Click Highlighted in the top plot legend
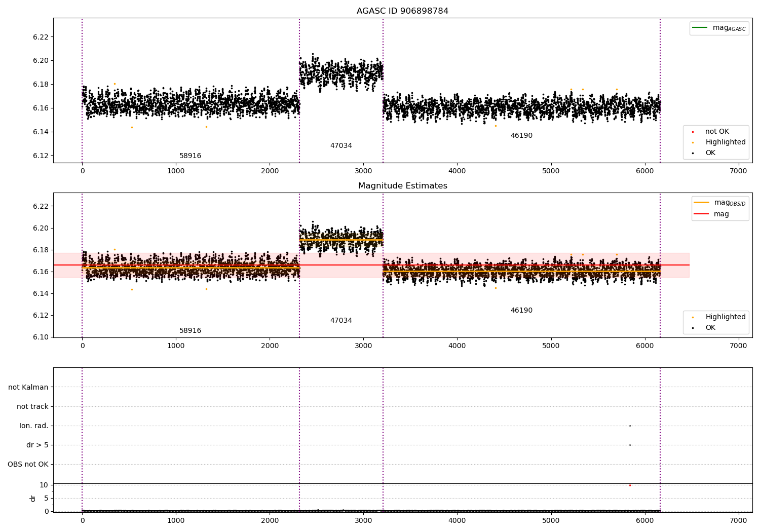Screen dimensions: 760x532 719,142
